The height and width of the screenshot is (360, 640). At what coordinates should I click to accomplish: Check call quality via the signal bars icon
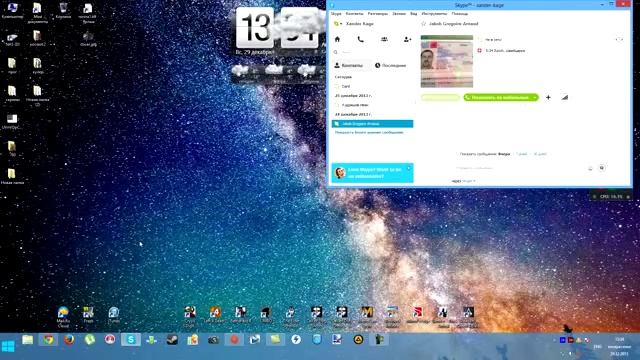tap(564, 98)
